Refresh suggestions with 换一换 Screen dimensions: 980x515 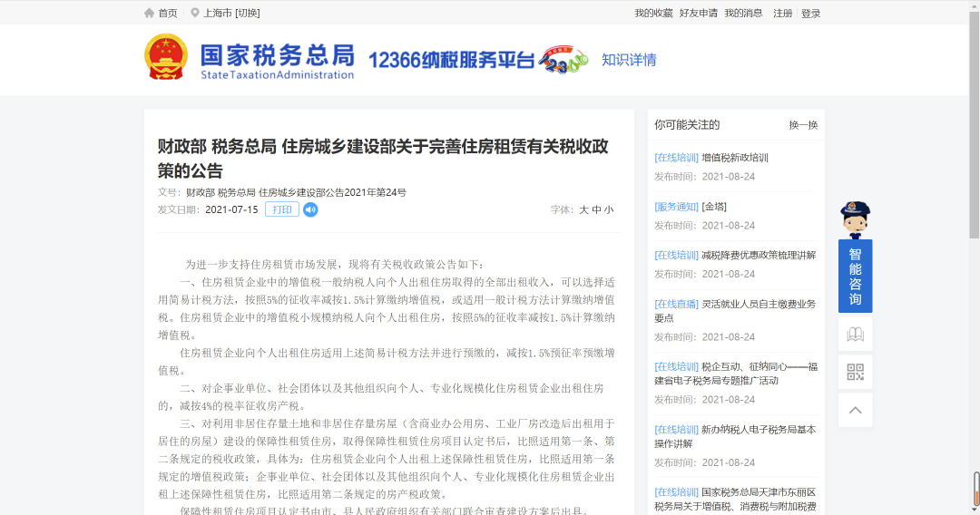click(x=803, y=125)
